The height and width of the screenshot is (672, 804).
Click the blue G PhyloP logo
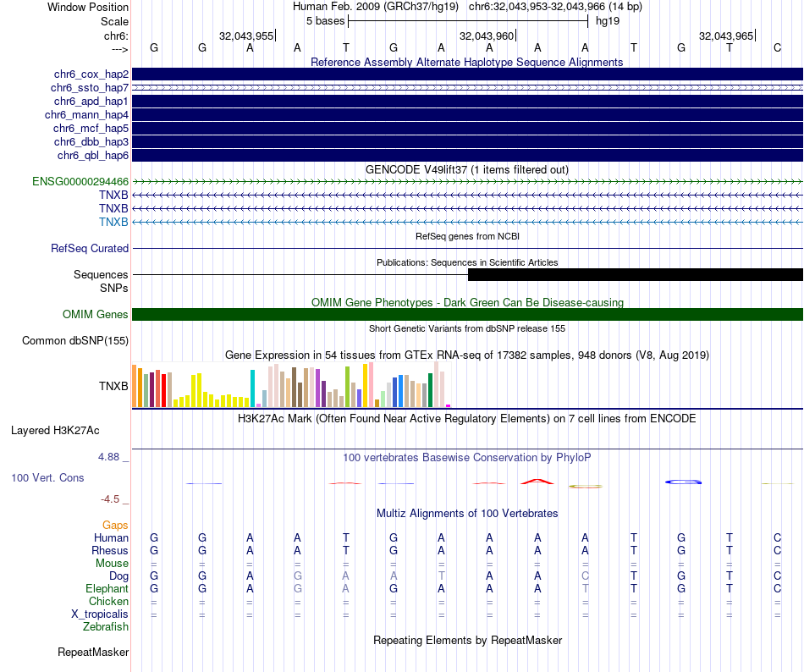tap(683, 482)
